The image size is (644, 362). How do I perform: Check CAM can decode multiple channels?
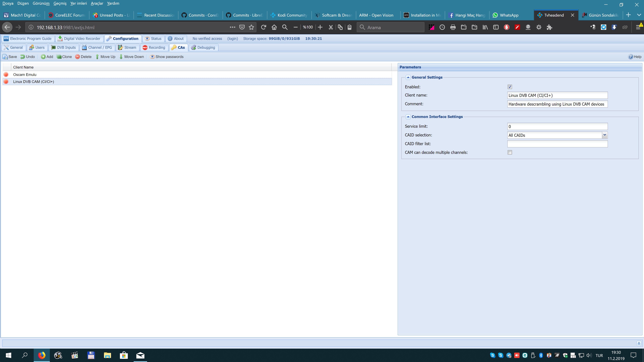(x=510, y=152)
